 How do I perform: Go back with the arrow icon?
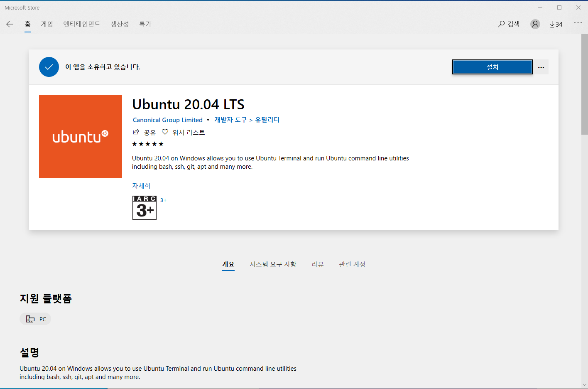pos(10,24)
